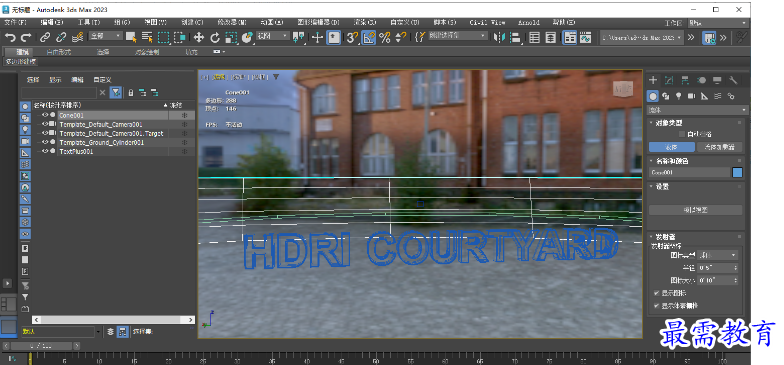This screenshot has width=784, height=365.
Task: Open the reference coordinate system dropdown
Action: coord(272,36)
